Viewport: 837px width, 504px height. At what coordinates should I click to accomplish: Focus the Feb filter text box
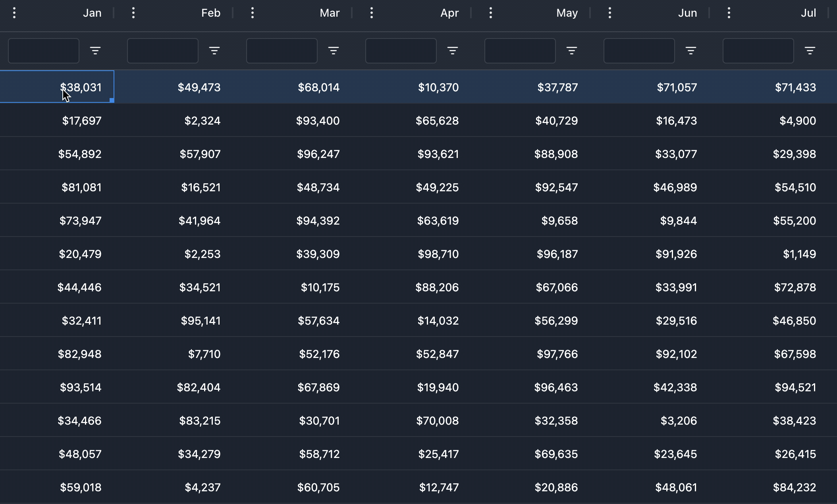point(163,51)
